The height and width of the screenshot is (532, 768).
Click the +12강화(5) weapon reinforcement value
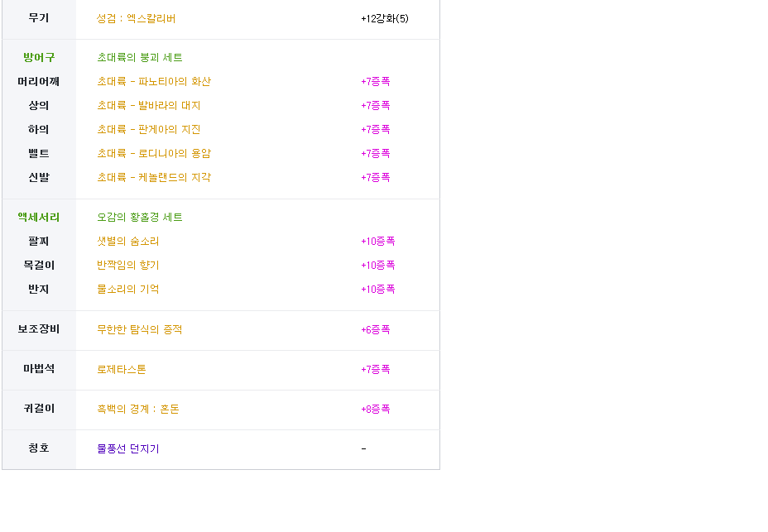tap(385, 18)
